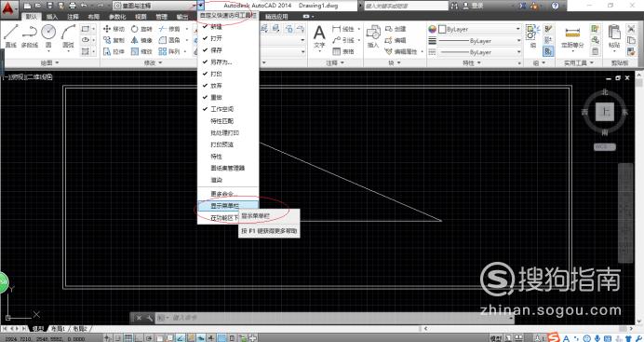Click the print icon in quick access toolbar
This screenshot has width=644, height=342.
[x=73, y=6]
